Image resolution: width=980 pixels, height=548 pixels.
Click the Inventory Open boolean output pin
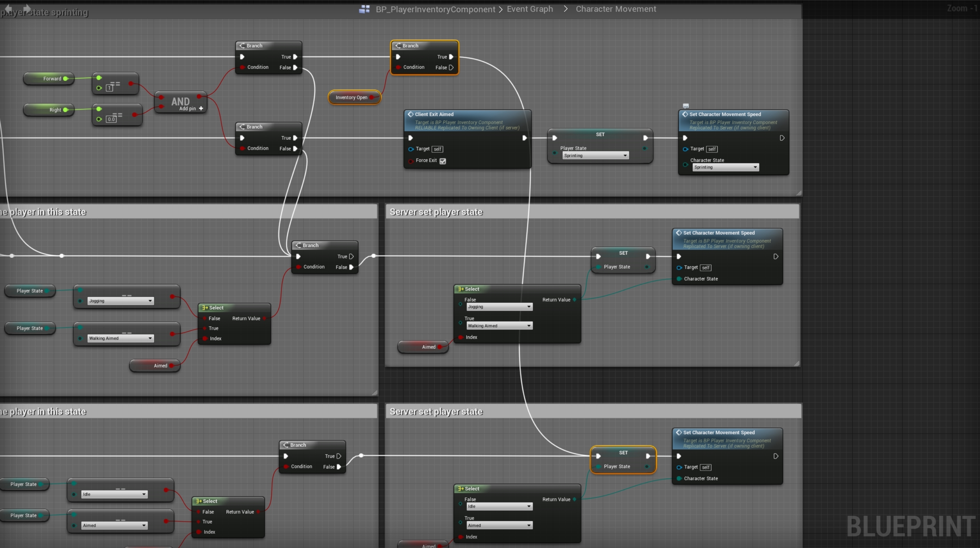[371, 97]
